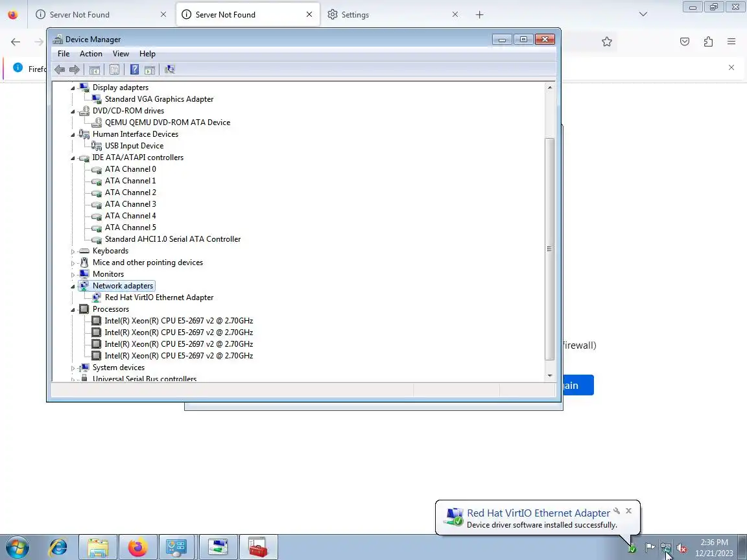Open the Firefox Extensions icon
The image size is (747, 560).
tap(708, 42)
